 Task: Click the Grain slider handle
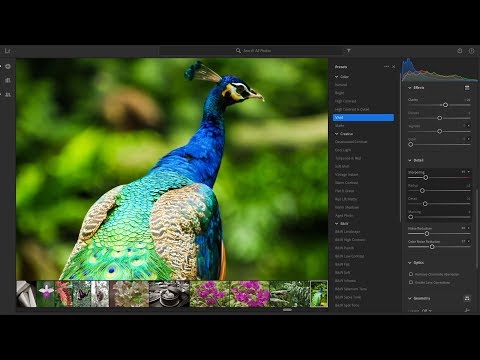point(411,144)
